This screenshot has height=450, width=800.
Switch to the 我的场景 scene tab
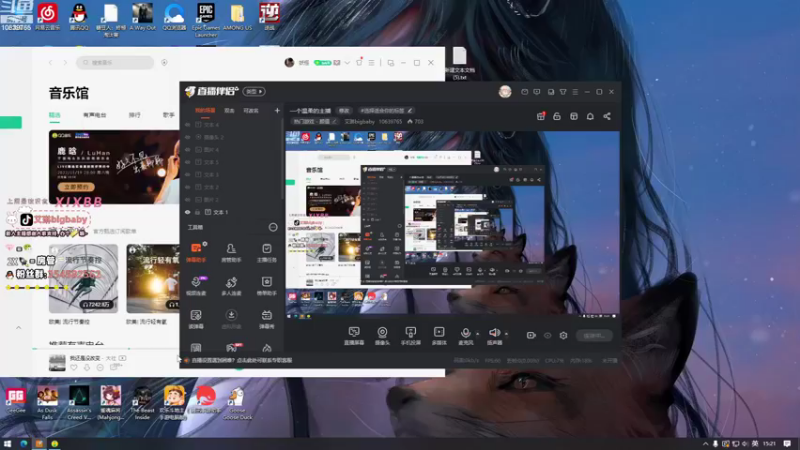point(205,111)
